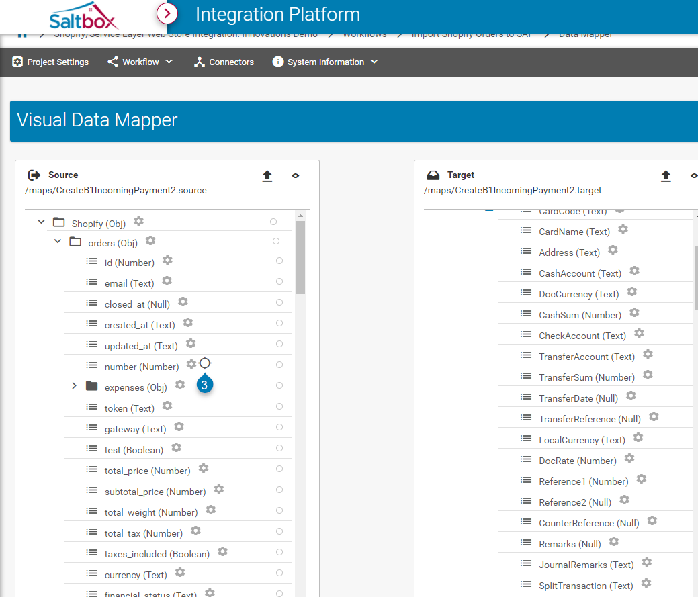Click the Target panel upload arrow icon
700x597 pixels.
point(666,176)
